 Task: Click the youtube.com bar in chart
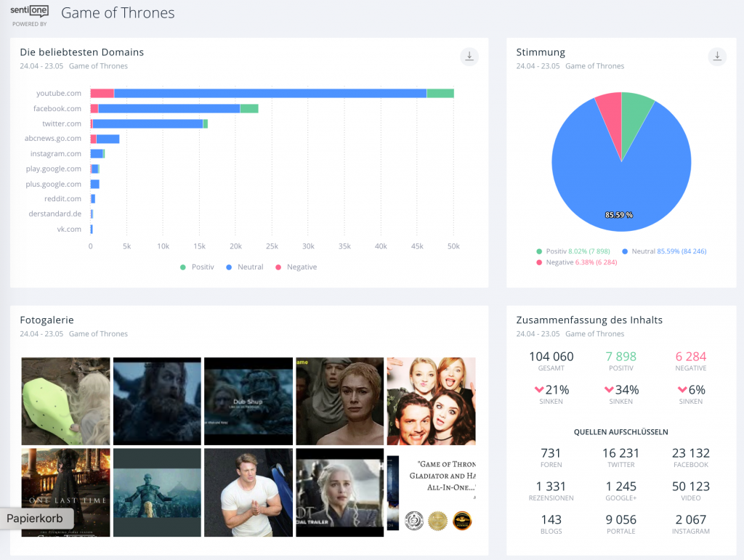tap(269, 93)
